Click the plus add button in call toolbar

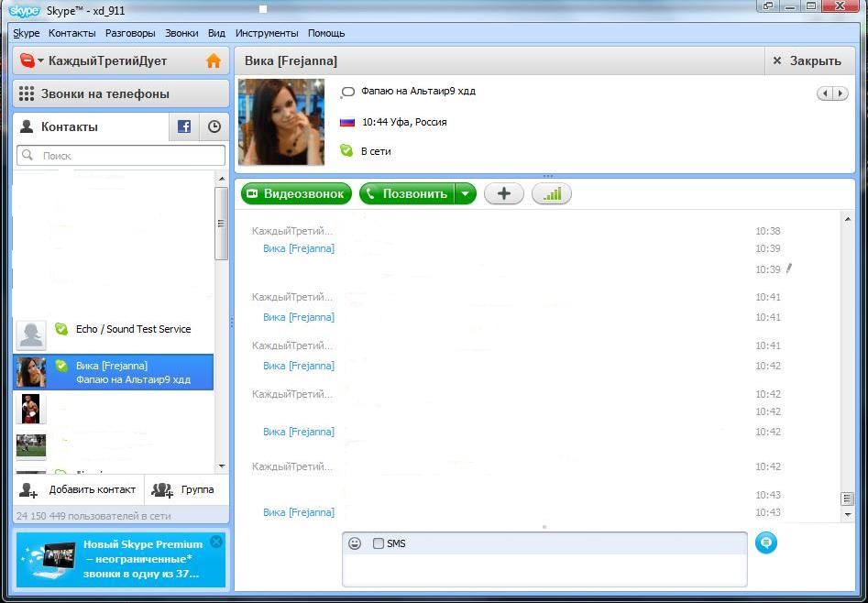504,193
